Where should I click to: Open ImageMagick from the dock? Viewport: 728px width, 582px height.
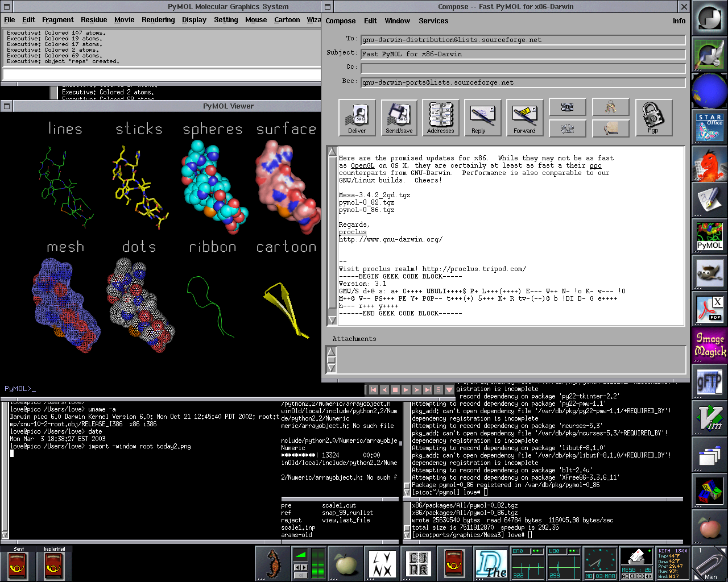click(x=709, y=346)
